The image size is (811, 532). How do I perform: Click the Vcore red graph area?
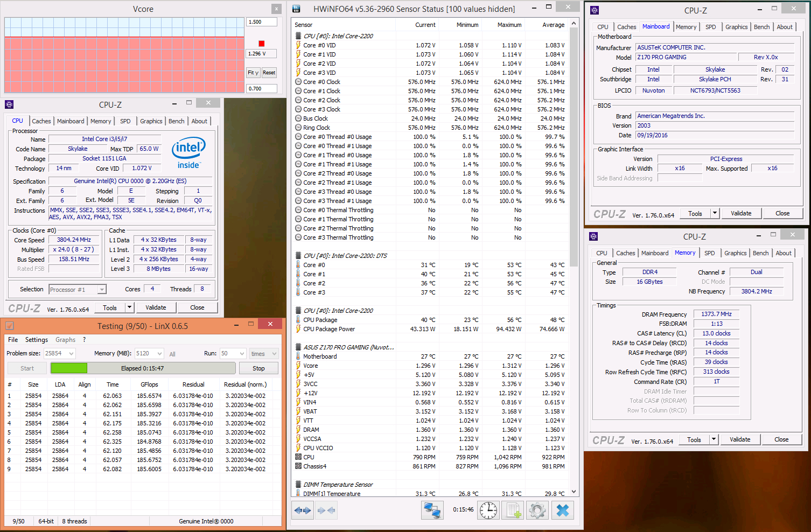(x=124, y=65)
